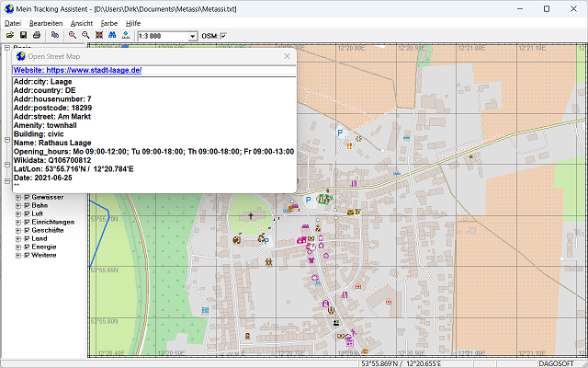Click the zoom-to-fit red frame icon
Screen dimensions: 588x368
pos(98,35)
